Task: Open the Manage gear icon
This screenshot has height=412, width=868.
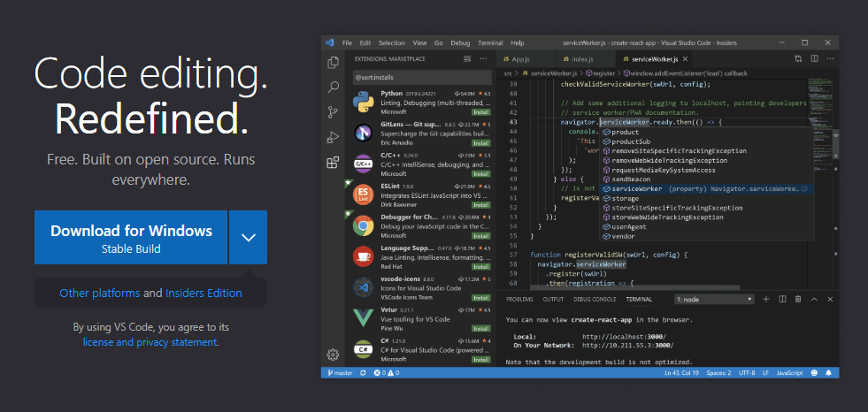Action: 333,355
